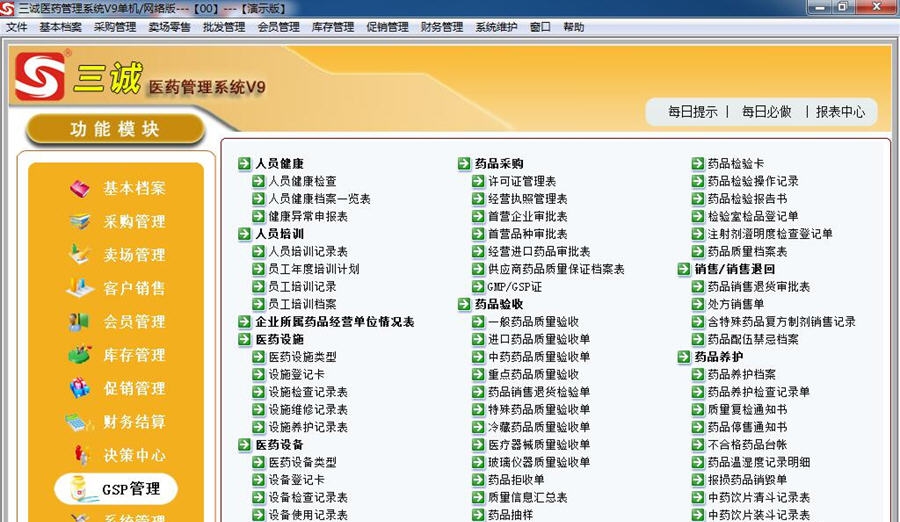
Task: Open the 决策中心 sidebar icon
Action: (x=81, y=455)
